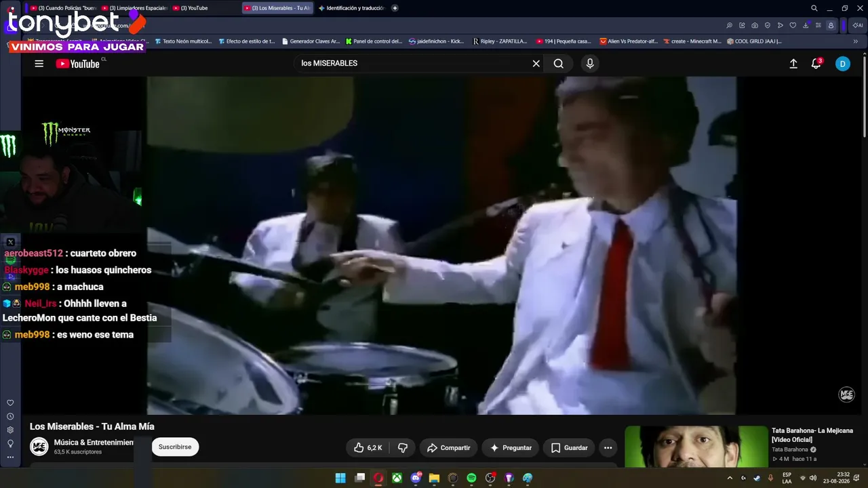Open the browser toolbar camera snapshot
Image resolution: width=868 pixels, height=488 pixels.
tap(755, 26)
